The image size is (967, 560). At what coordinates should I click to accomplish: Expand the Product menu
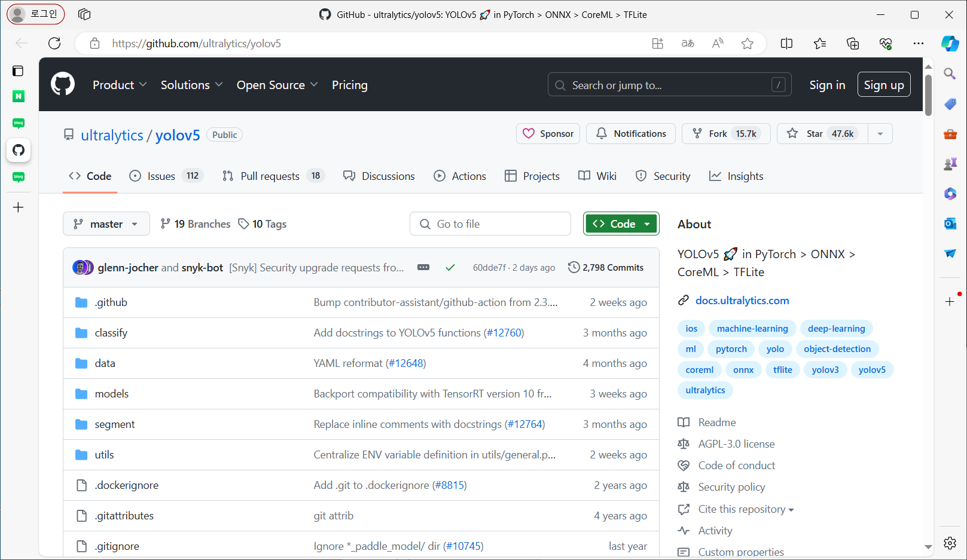click(x=120, y=85)
